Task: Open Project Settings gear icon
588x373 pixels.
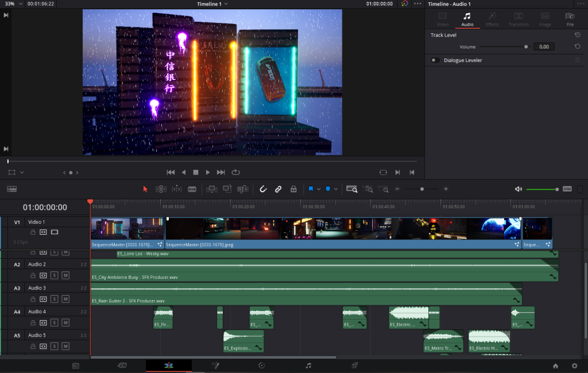Action: click(x=574, y=366)
